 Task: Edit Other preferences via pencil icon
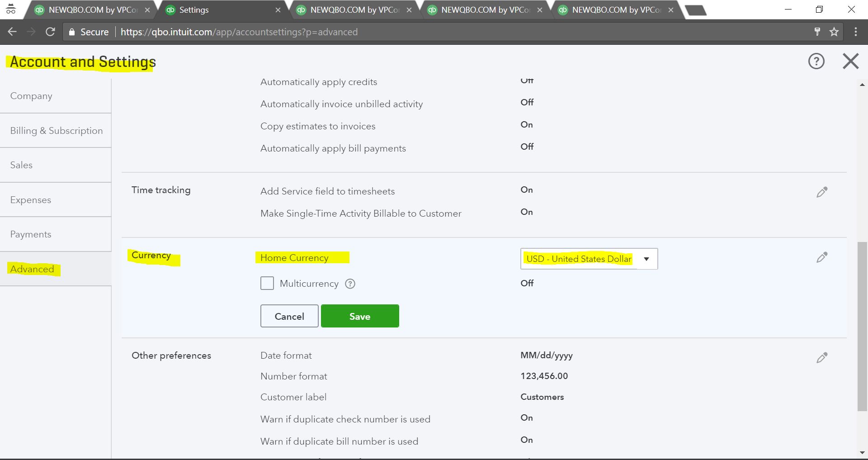tap(822, 358)
